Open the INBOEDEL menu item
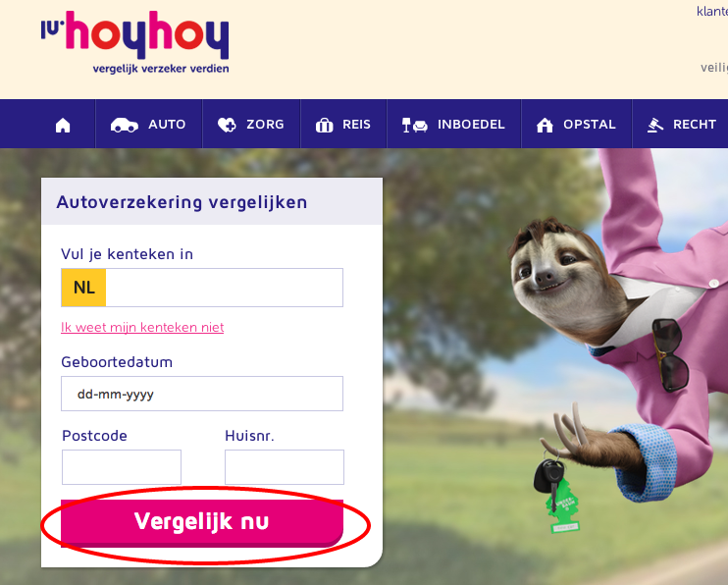 tap(454, 124)
